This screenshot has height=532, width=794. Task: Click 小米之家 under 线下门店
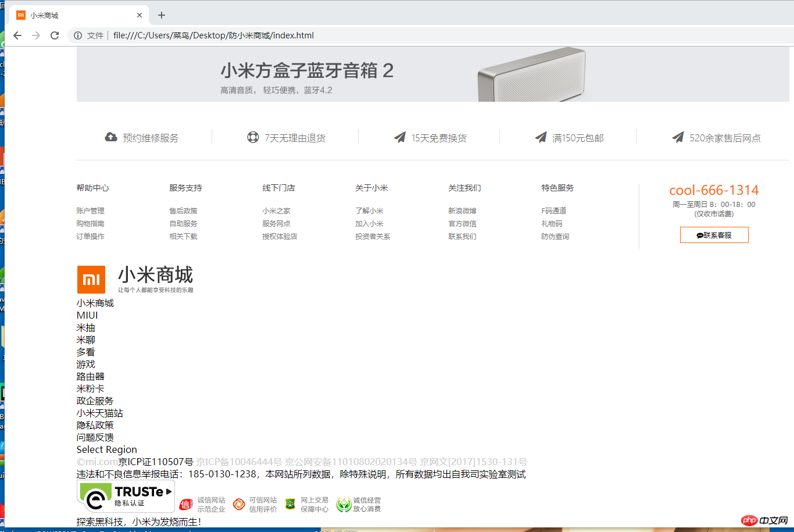point(276,211)
